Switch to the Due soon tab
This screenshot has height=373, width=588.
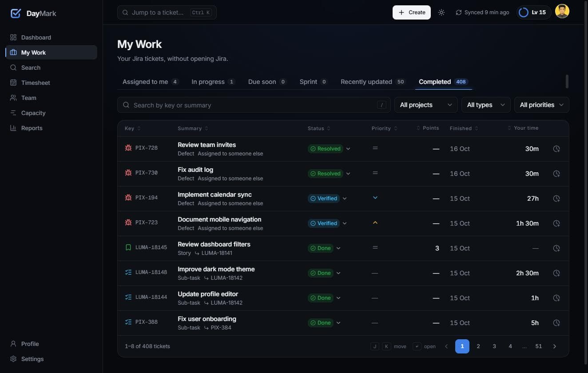[x=267, y=82]
